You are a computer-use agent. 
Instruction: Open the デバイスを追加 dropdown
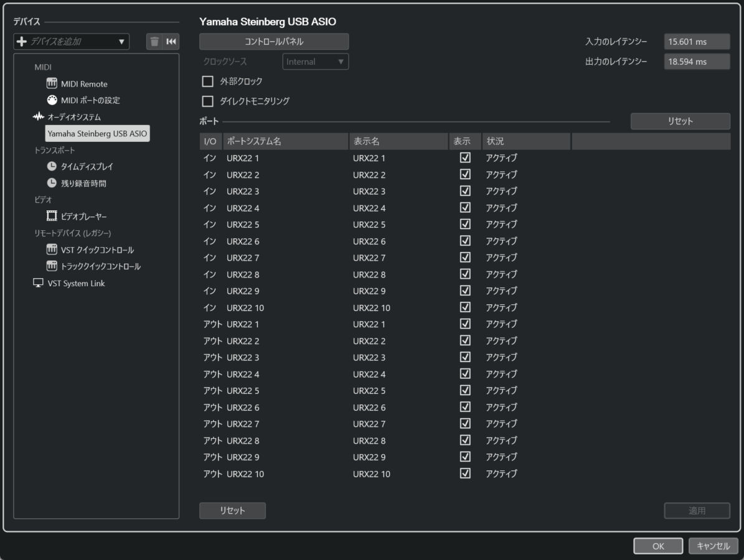(x=72, y=42)
